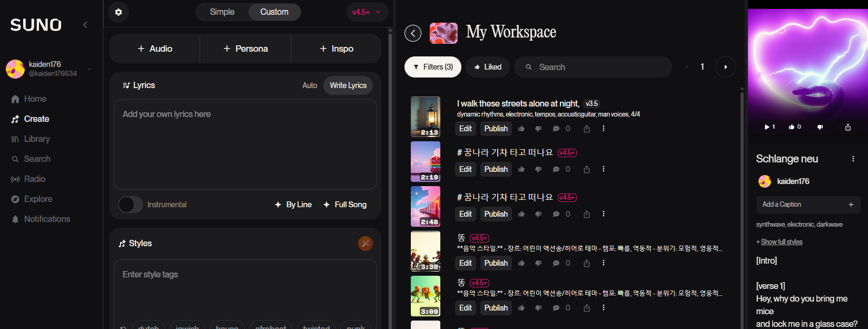Dislike Schlange neu on the cover art
Viewport: 868px width, 329px height.
[820, 127]
